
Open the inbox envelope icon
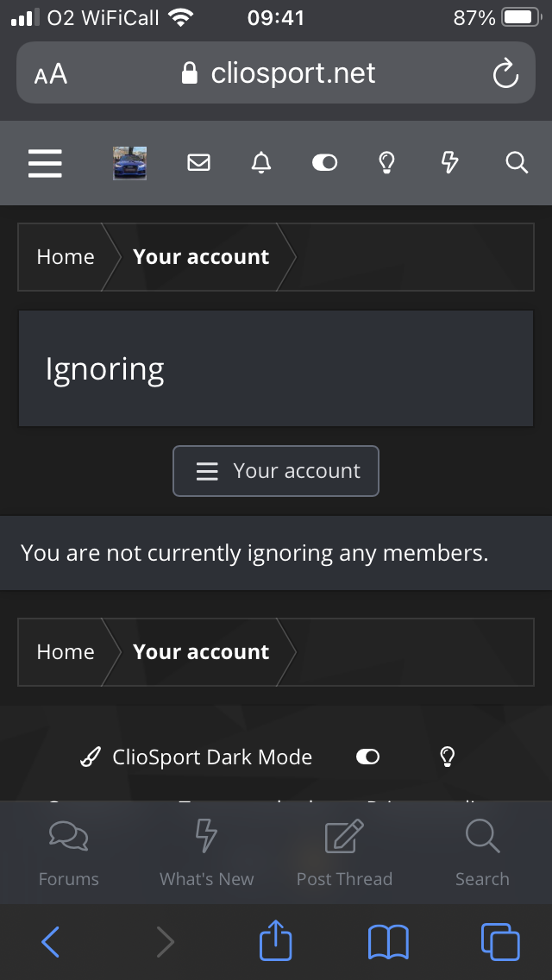point(199,162)
